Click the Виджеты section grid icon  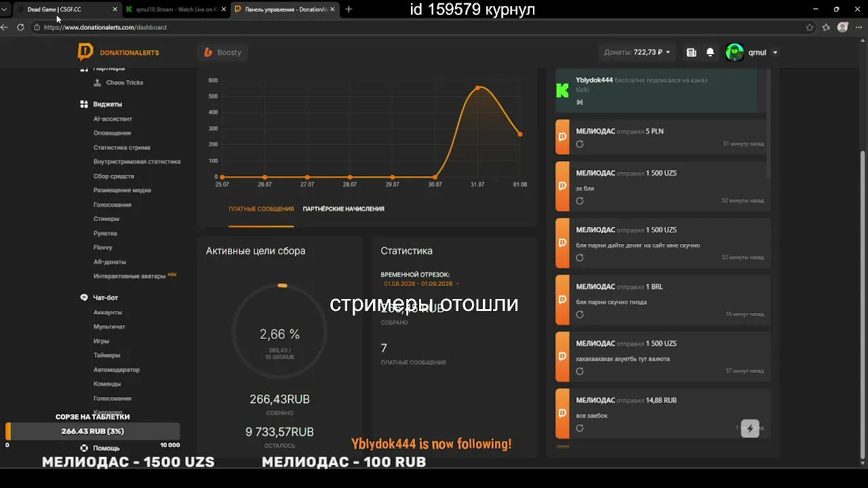tap(84, 104)
